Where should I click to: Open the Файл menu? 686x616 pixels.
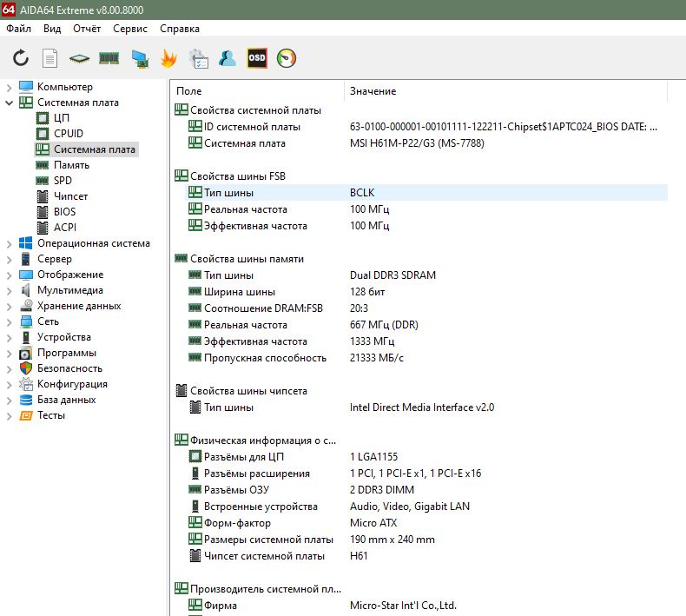click(x=19, y=29)
